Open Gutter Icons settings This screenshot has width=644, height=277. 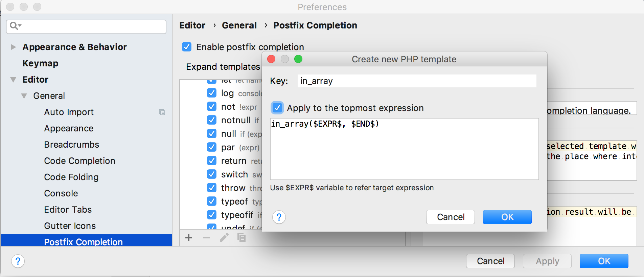70,226
